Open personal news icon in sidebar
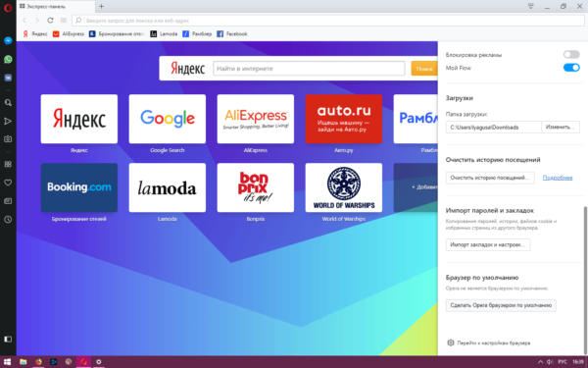Viewport: 588px width, 368px height. (8, 201)
